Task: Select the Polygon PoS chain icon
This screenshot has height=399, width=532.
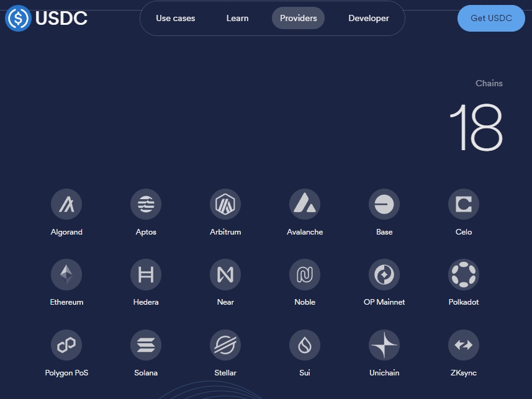Action: (66, 345)
